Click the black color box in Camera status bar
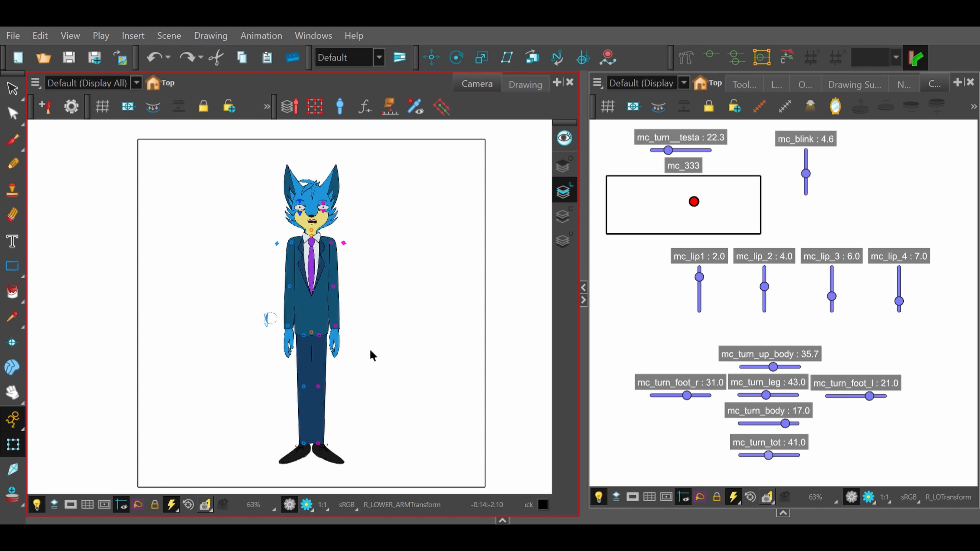Viewport: 980px width, 551px height. pyautogui.click(x=543, y=505)
